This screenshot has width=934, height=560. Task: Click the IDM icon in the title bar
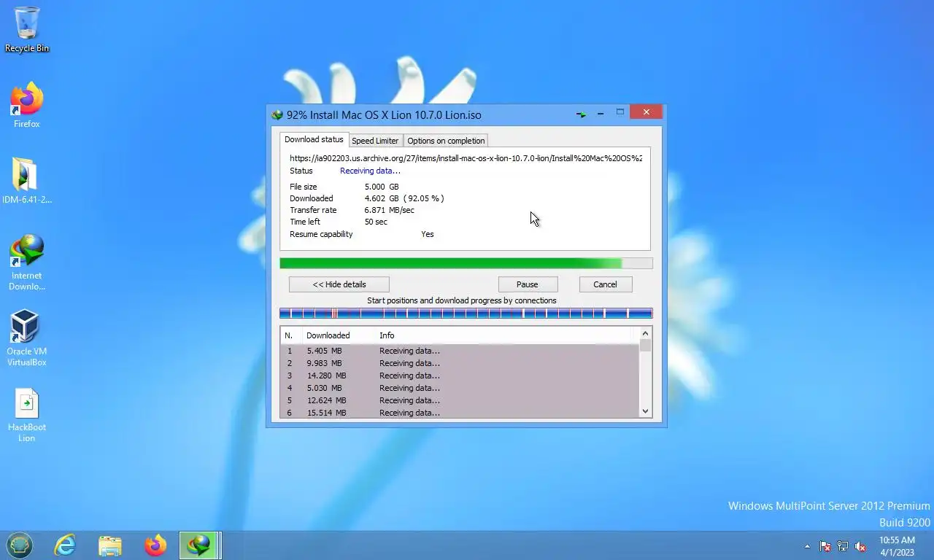[x=277, y=114]
